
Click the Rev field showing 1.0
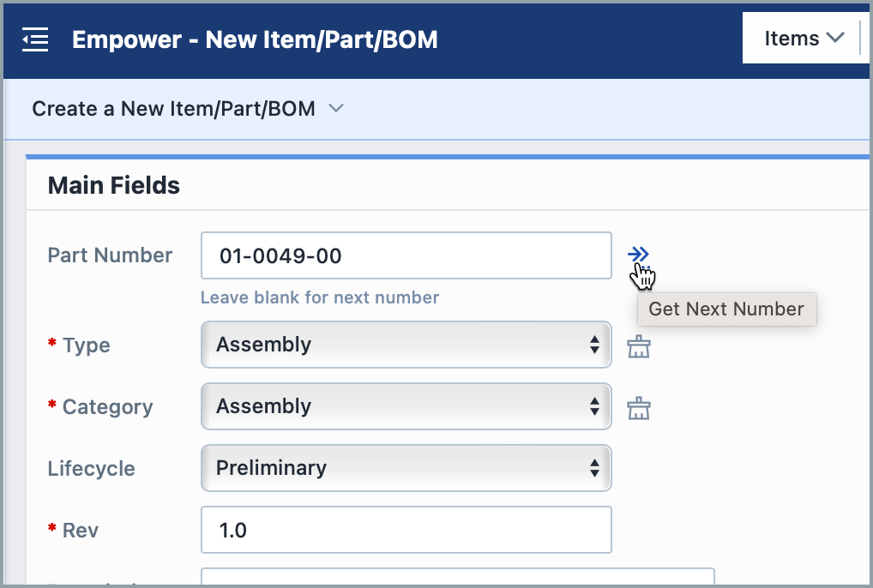tap(406, 530)
